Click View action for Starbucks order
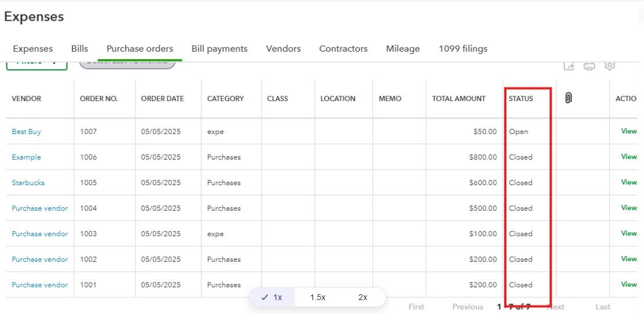Image resolution: width=644 pixels, height=314 pixels. coord(629,182)
